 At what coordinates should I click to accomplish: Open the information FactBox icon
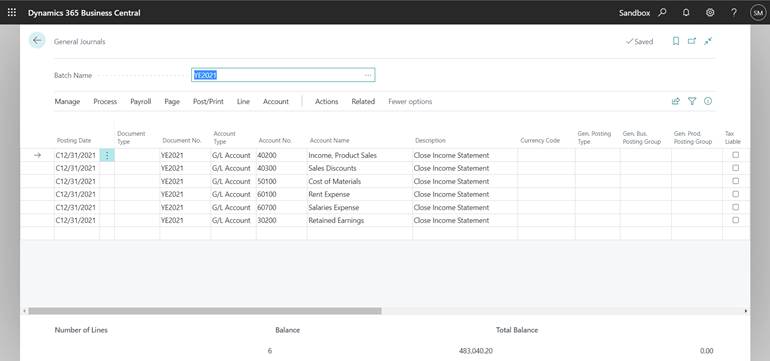(x=708, y=101)
